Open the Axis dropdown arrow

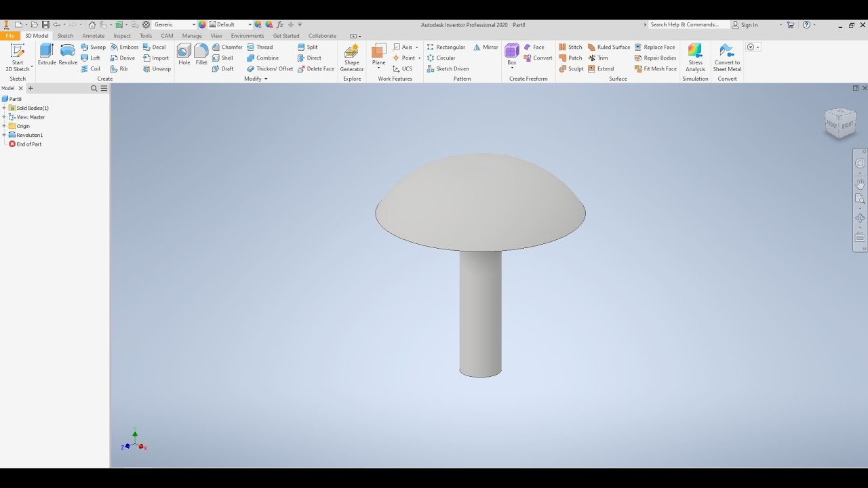[416, 47]
